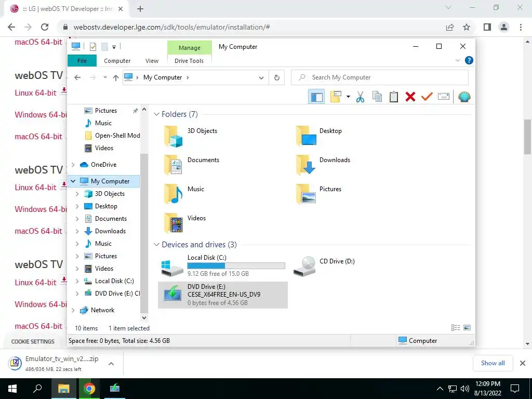Go up one level with the up arrow

(x=116, y=78)
